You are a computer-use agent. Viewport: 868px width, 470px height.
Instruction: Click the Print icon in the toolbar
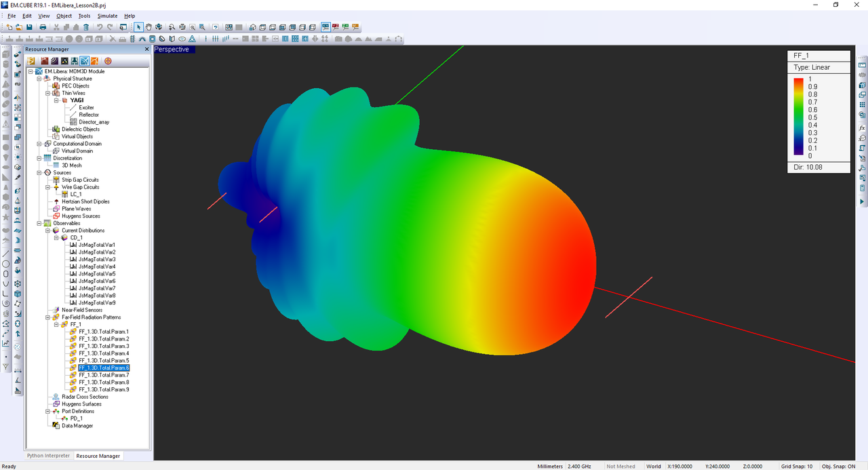(x=43, y=27)
